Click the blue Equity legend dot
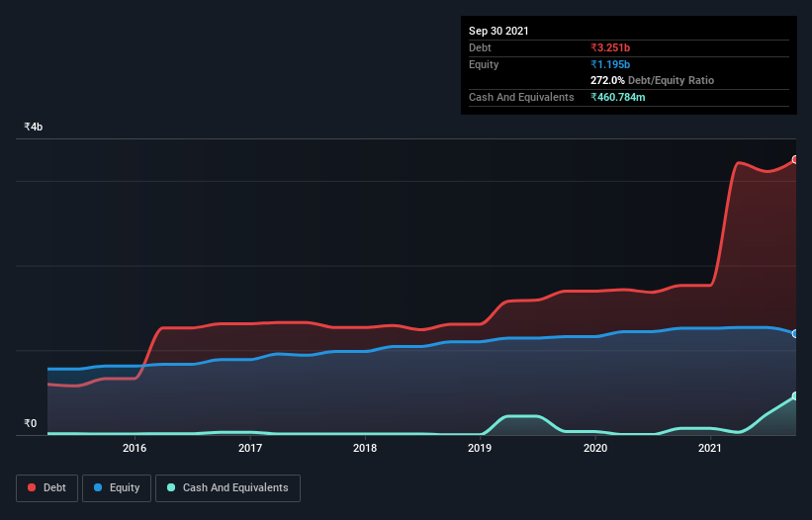The width and height of the screenshot is (812, 520). 98,487
